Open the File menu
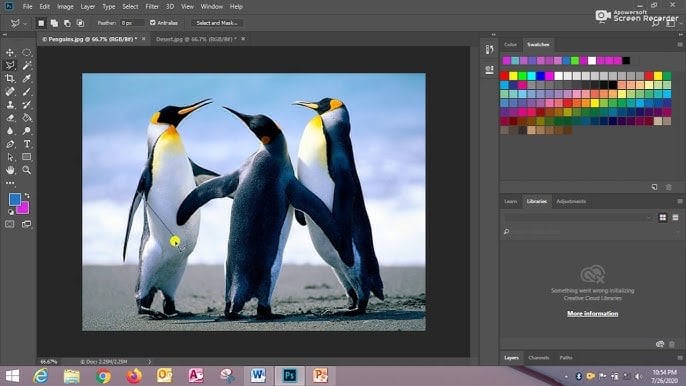The height and width of the screenshot is (386, 686). [28, 7]
